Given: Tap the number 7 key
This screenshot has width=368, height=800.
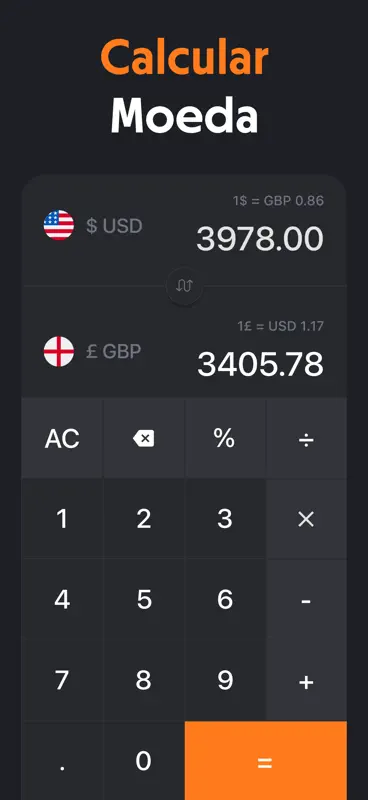Looking at the screenshot, I should [x=62, y=681].
